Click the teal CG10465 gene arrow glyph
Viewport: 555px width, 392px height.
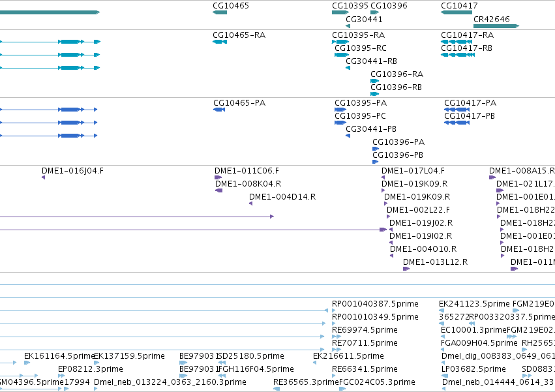coord(220,12)
